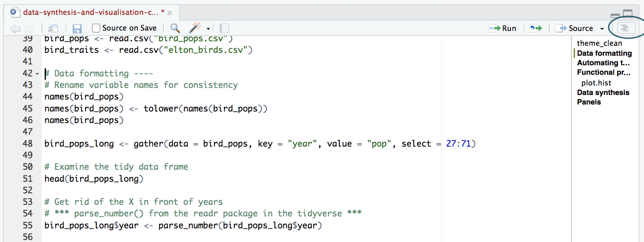Click line 55 parse_number statement
Viewport: 644px width, 242px height.
(x=183, y=225)
